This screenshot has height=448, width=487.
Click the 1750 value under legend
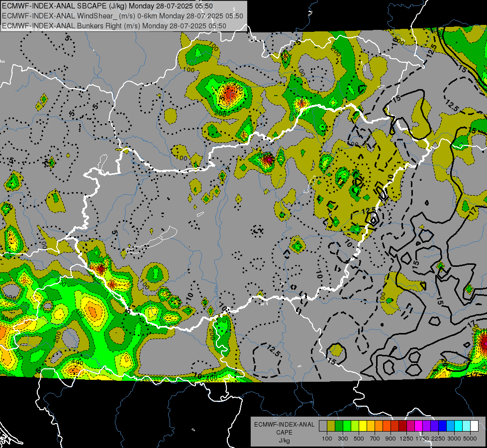pos(422,439)
